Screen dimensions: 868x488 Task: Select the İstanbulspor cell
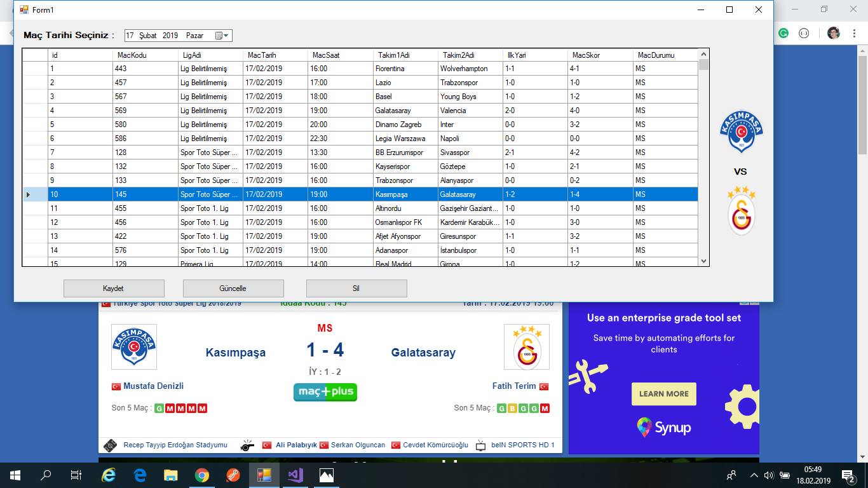tap(470, 250)
